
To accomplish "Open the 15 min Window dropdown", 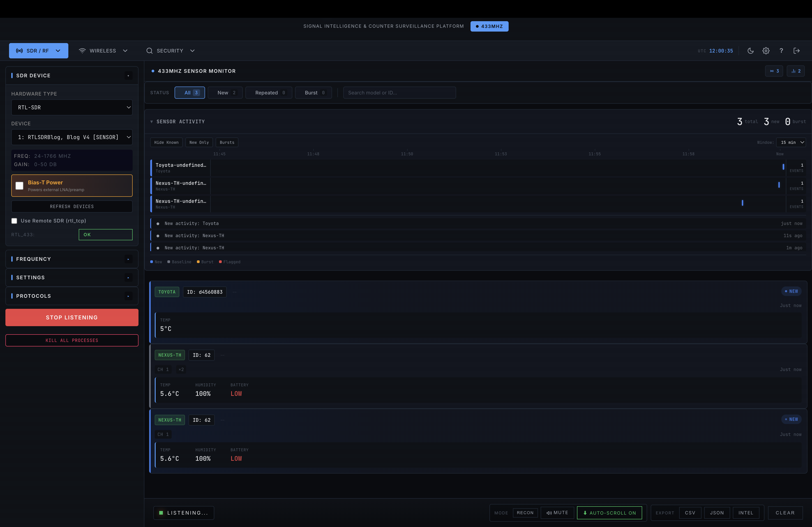I will coord(791,142).
